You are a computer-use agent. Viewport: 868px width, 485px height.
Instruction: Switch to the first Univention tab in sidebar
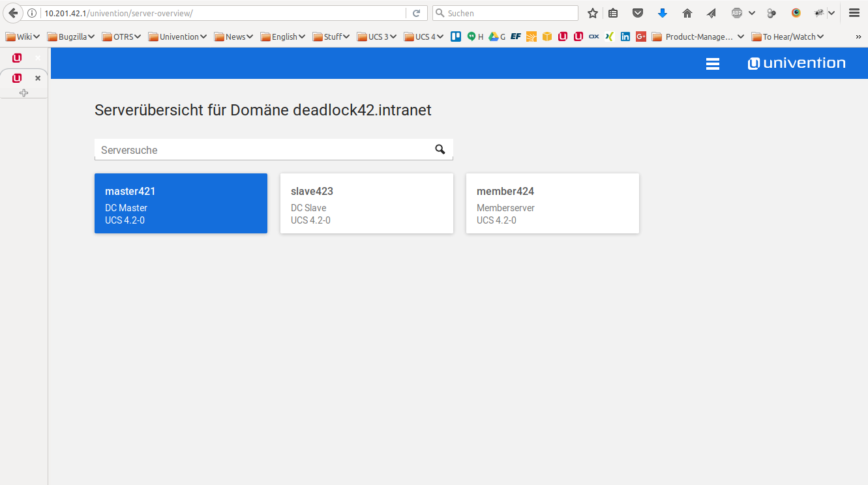[17, 58]
